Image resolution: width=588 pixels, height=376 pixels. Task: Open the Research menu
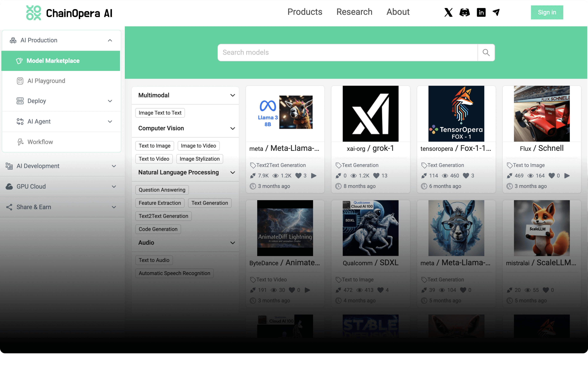tap(354, 12)
